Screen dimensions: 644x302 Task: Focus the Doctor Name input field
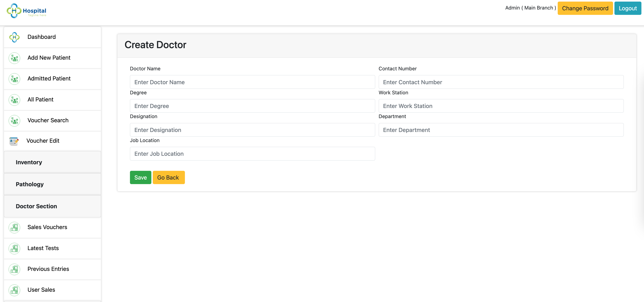[x=252, y=82]
